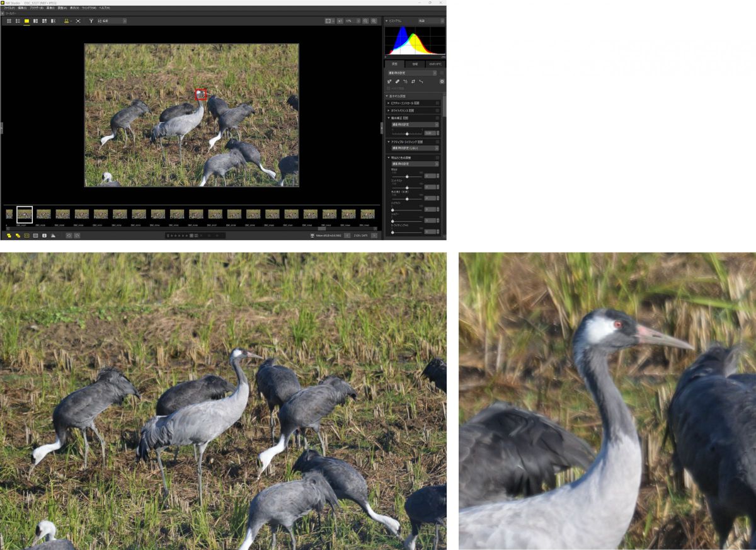The image size is (756, 550).
Task: Go to previous image arrow button
Action: click(x=346, y=235)
